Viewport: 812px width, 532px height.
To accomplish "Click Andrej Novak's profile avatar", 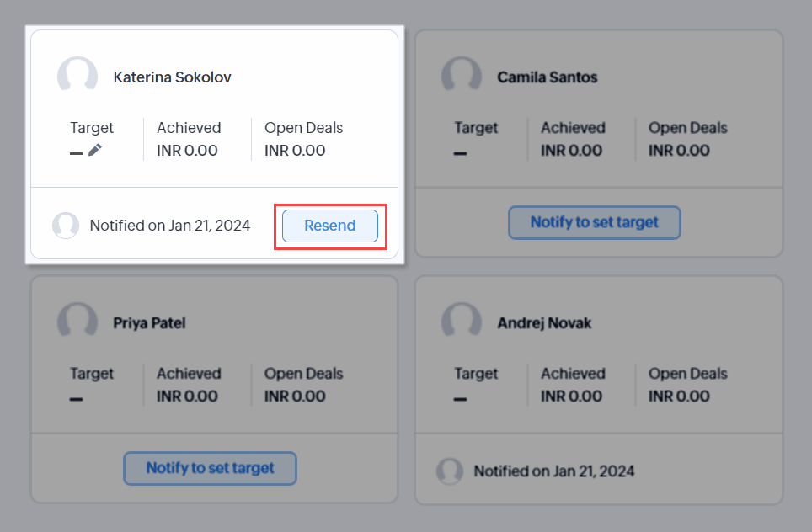I will coord(462,322).
